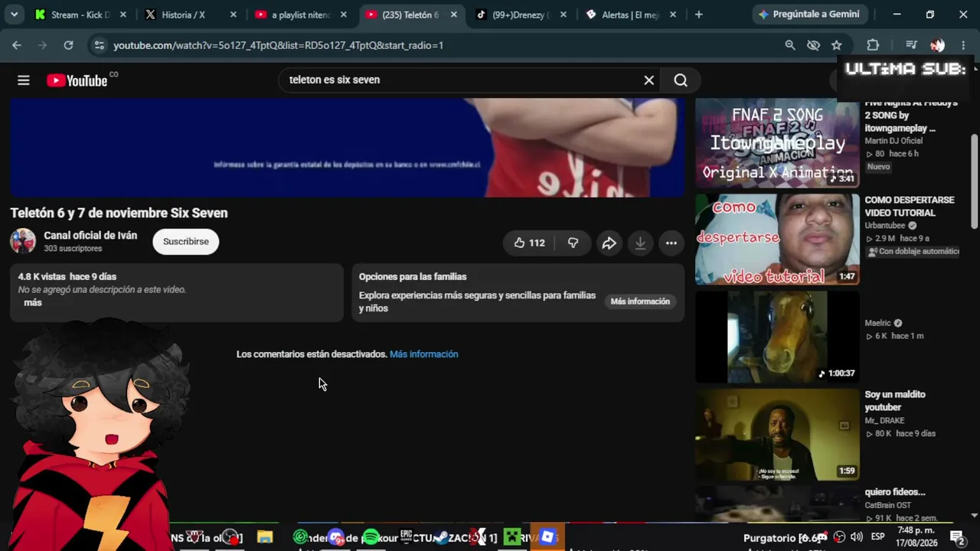Go to the YouTube home logo

tap(77, 80)
